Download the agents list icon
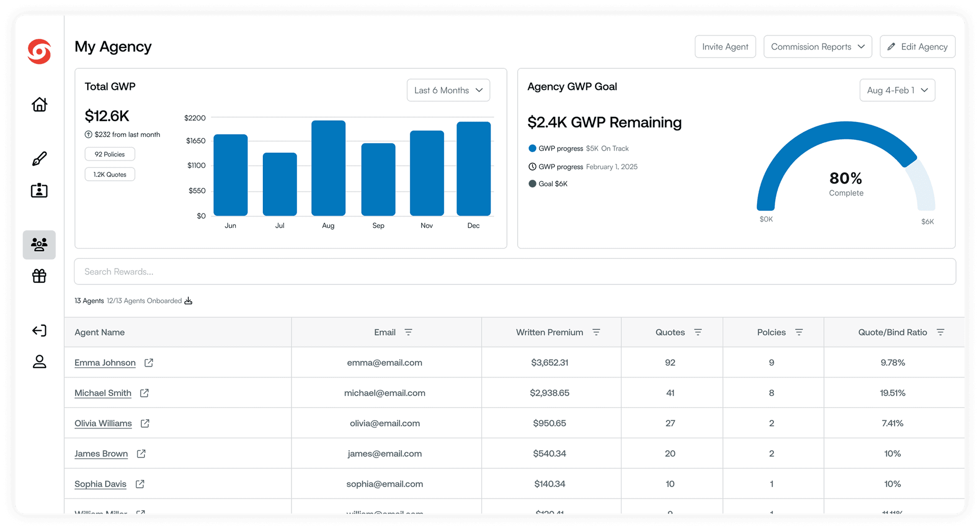980x529 pixels. (188, 301)
